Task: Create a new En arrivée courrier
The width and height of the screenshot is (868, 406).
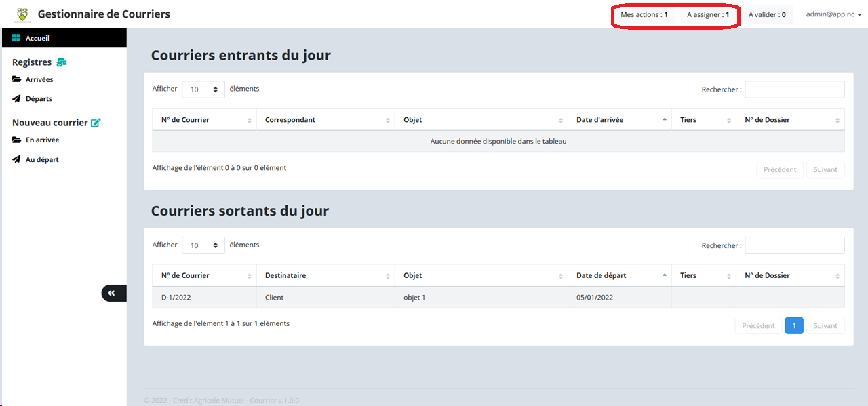Action: point(42,140)
